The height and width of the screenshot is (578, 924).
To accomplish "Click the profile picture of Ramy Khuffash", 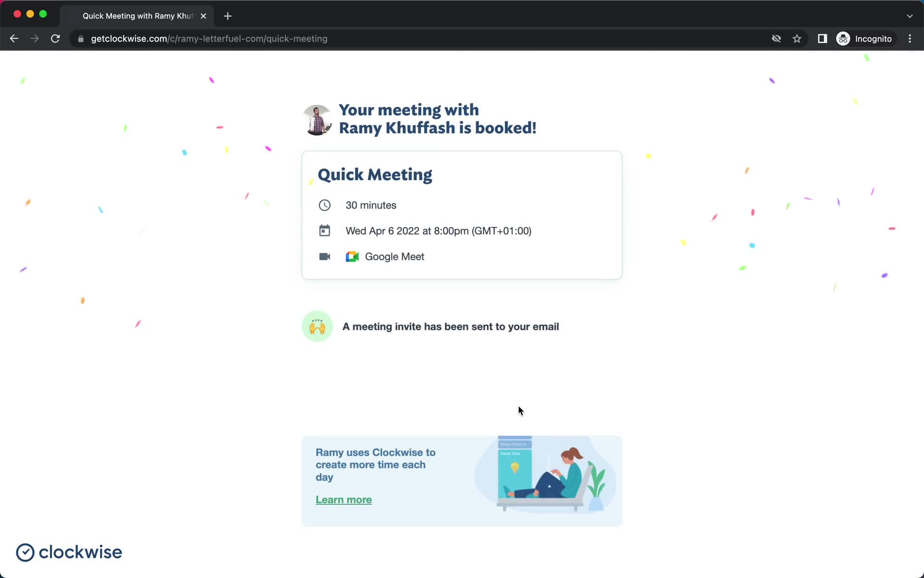I will point(317,119).
